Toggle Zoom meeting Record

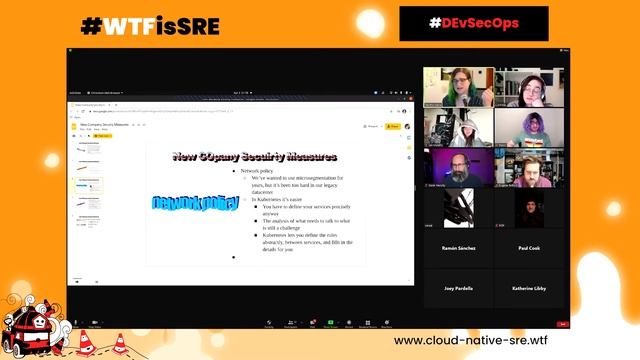click(x=349, y=324)
